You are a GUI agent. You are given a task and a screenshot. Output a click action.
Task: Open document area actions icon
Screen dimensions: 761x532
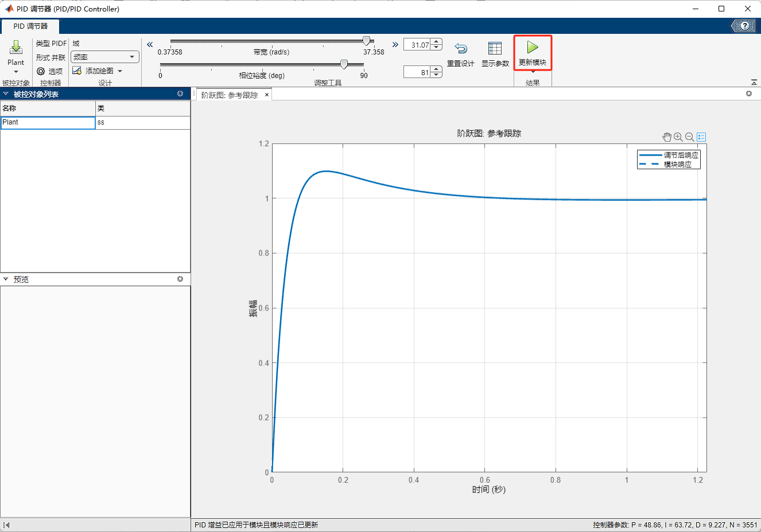pyautogui.click(x=749, y=94)
